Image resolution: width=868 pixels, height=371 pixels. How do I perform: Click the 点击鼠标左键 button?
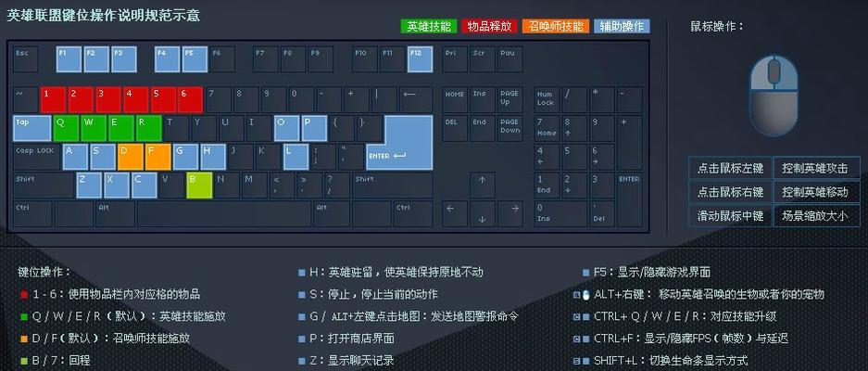730,168
